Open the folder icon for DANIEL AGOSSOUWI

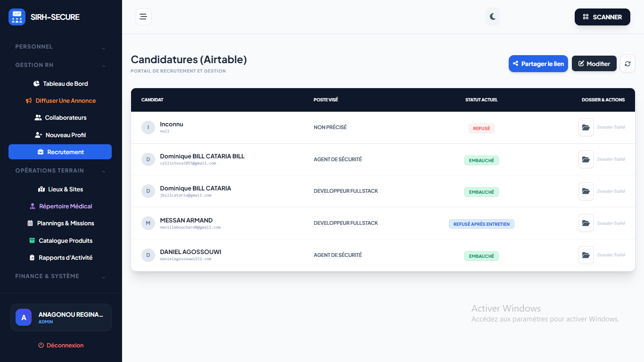[586, 255]
